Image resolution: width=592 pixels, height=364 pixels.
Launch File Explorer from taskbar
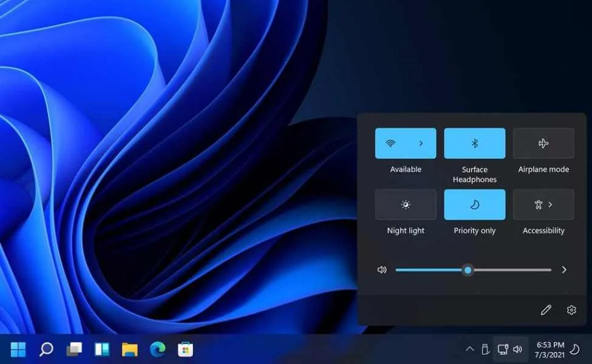pos(130,349)
